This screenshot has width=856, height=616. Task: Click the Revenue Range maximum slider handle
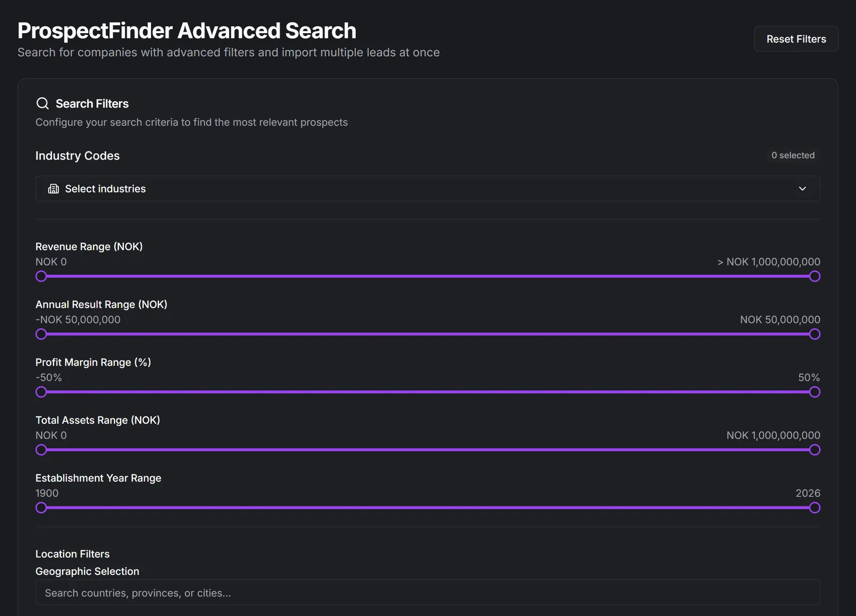coord(814,276)
